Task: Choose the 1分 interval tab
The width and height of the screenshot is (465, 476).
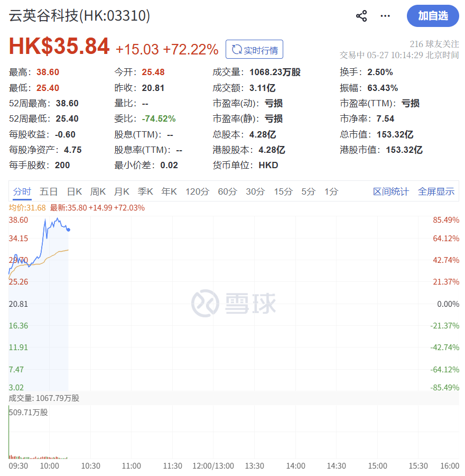Action: [331, 191]
